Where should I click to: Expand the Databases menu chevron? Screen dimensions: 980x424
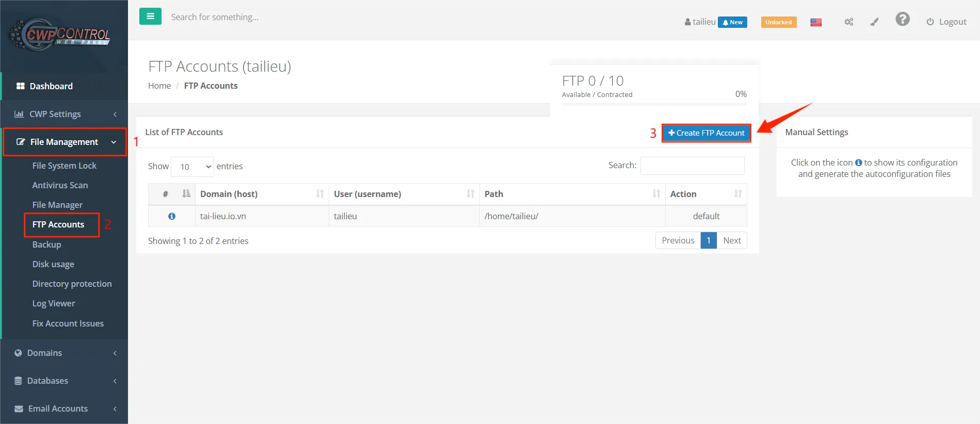point(115,381)
